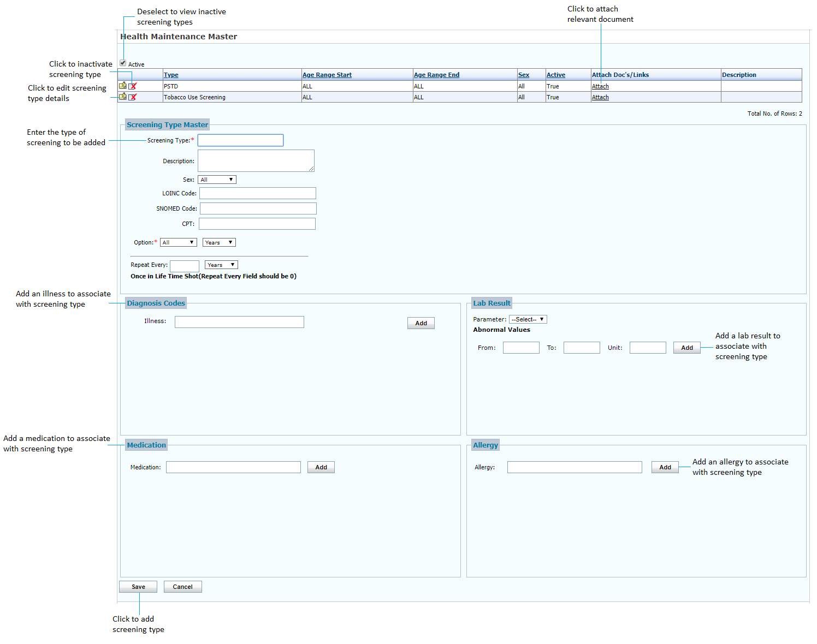This screenshot has height=644, width=817.
Task: Click the Abnormal Values From field
Action: (x=521, y=348)
